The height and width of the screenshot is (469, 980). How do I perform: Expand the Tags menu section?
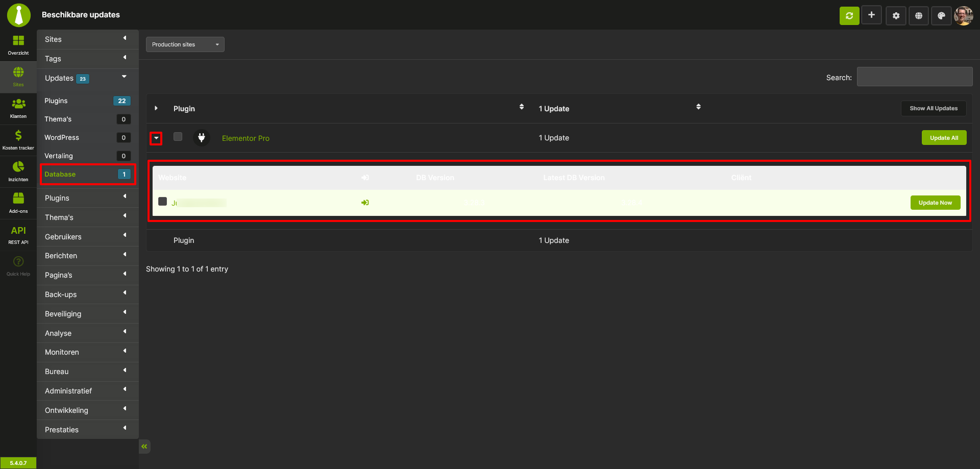[88, 59]
